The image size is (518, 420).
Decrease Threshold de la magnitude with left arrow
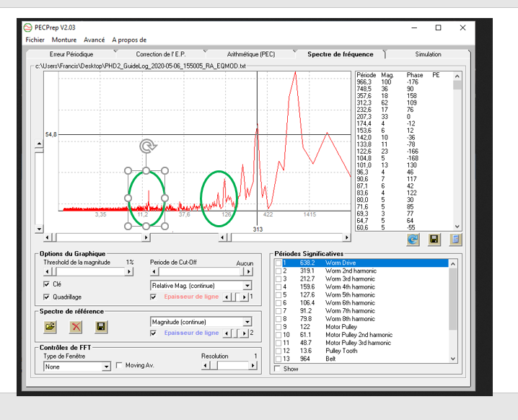pyautogui.click(x=47, y=271)
